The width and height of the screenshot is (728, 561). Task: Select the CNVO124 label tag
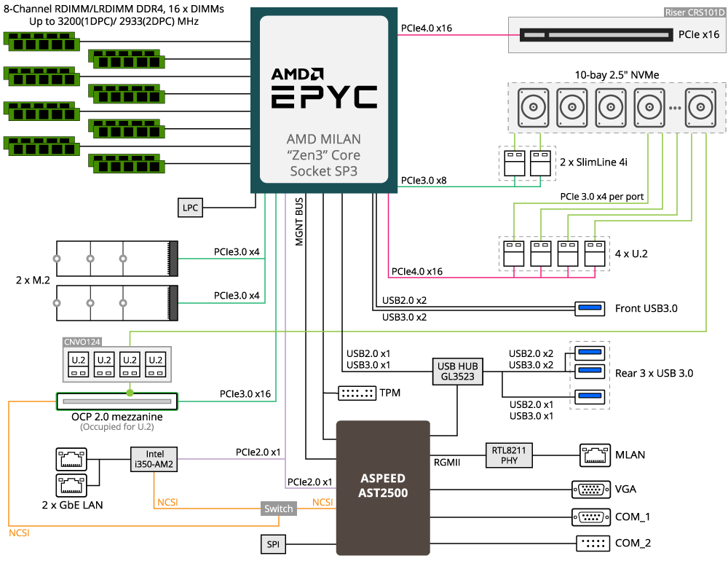point(82,340)
